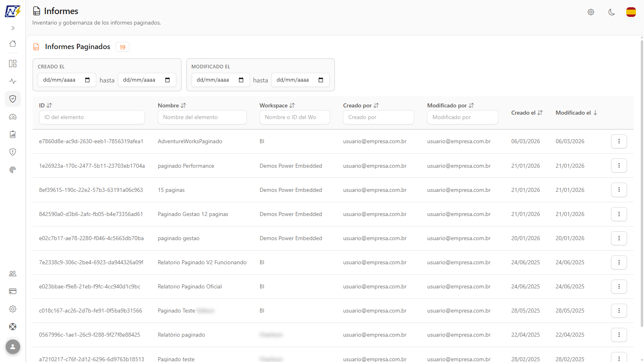Image resolution: width=644 pixels, height=362 pixels.
Task: Open the dashboard layout icon in sidebar
Action: tap(13, 64)
